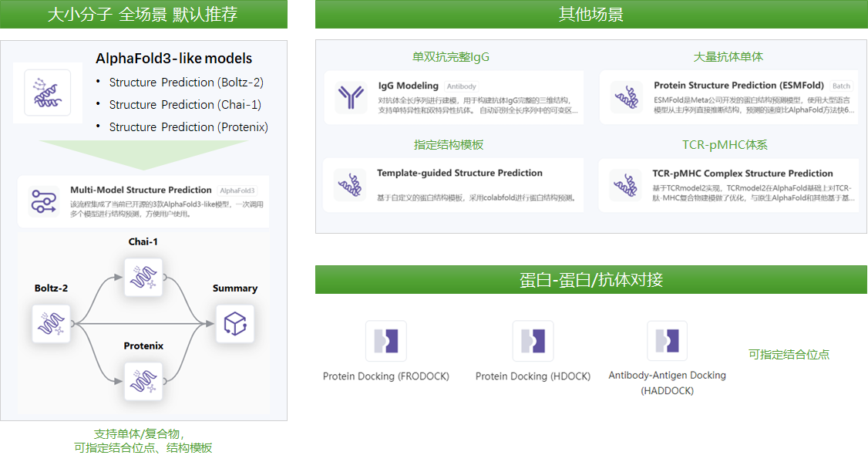This screenshot has width=868, height=462.
Task: Open Structure Prediction (Chai-1) entry
Action: pos(185,105)
